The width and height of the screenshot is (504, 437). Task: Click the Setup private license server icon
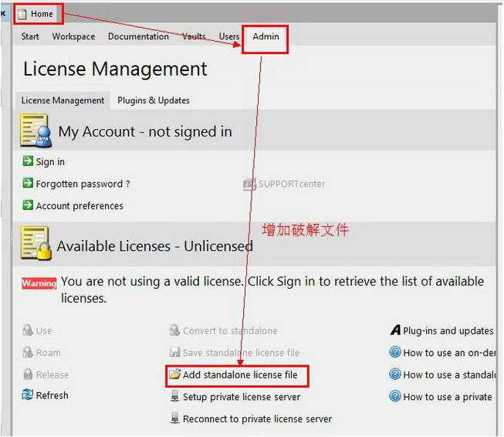pyautogui.click(x=174, y=396)
